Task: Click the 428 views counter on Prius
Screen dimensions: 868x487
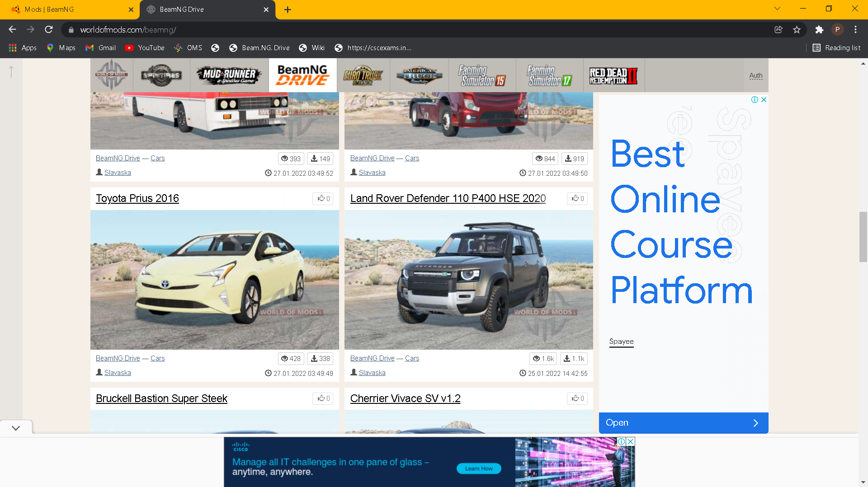Action: pos(291,359)
